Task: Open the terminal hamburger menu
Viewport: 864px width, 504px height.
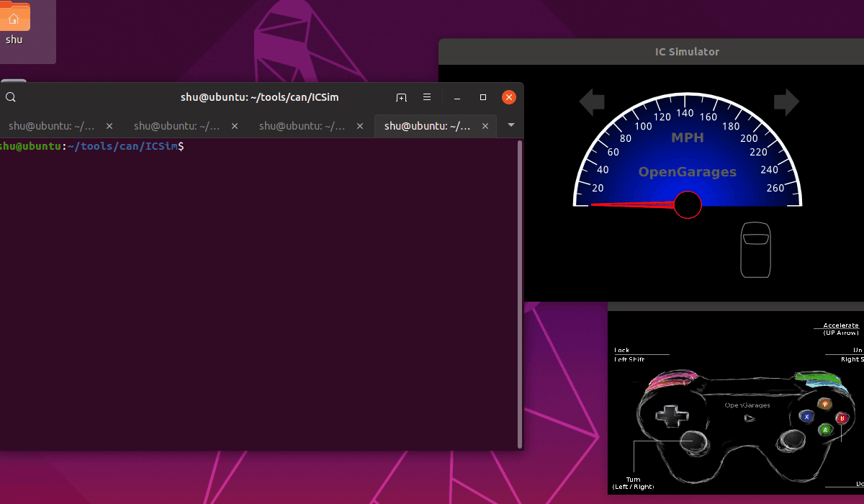Action: (427, 97)
